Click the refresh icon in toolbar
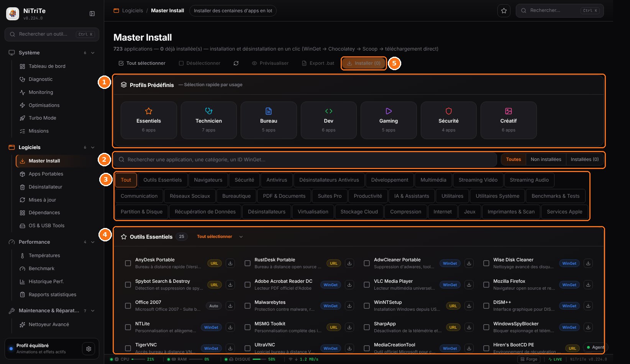The height and width of the screenshot is (364, 630). tap(236, 63)
